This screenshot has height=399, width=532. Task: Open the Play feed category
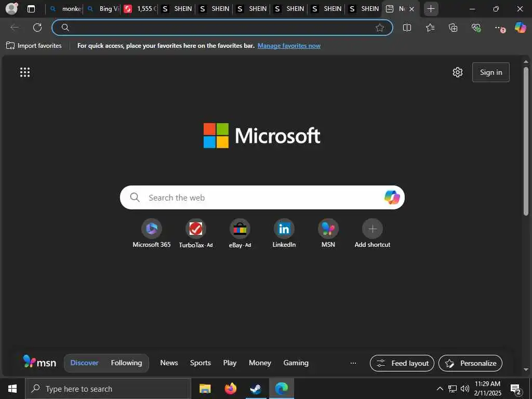[x=230, y=363]
